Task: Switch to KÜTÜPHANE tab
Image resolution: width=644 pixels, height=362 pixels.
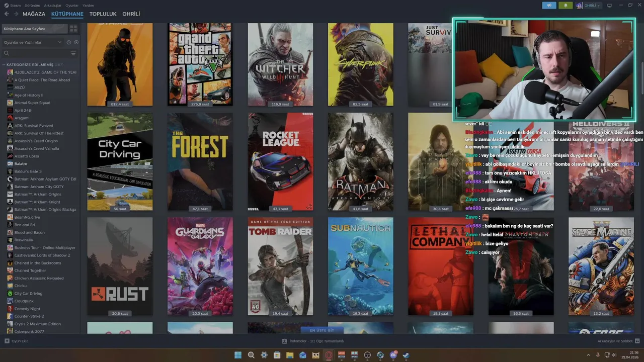Action: (x=67, y=14)
